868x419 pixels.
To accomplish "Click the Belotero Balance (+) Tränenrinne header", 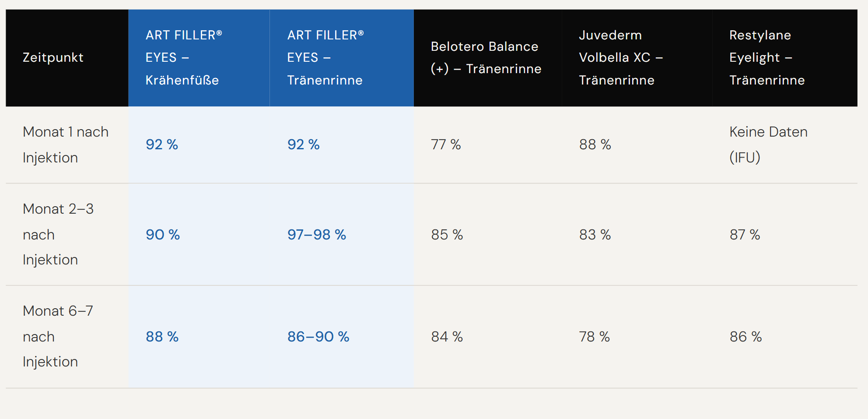I will [x=486, y=58].
